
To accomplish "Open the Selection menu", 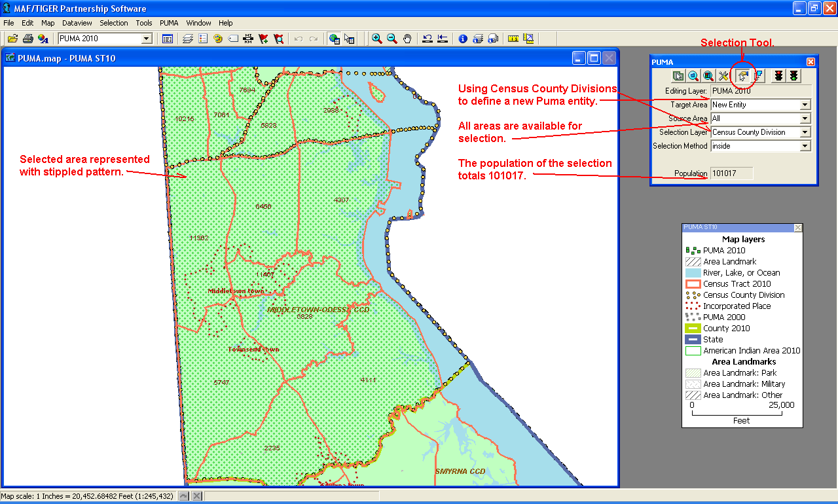I will point(114,23).
